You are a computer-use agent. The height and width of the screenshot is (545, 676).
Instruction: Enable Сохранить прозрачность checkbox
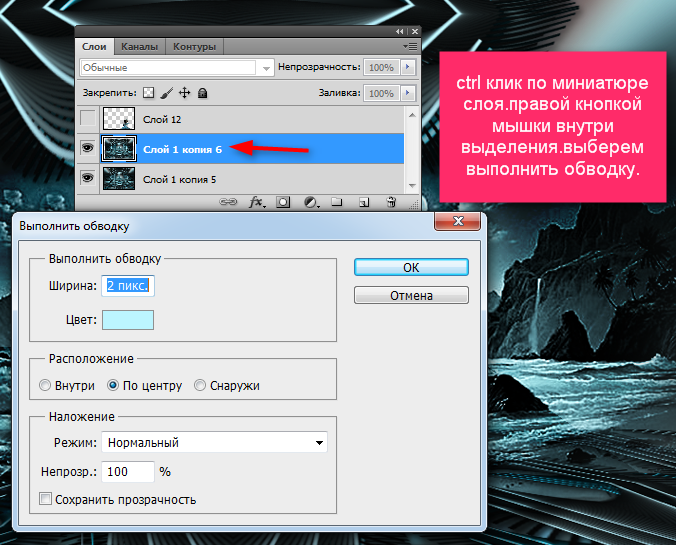(45, 499)
